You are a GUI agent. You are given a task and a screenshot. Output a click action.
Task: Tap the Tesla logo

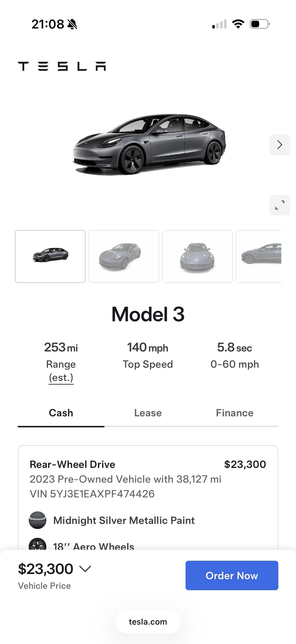tap(62, 66)
